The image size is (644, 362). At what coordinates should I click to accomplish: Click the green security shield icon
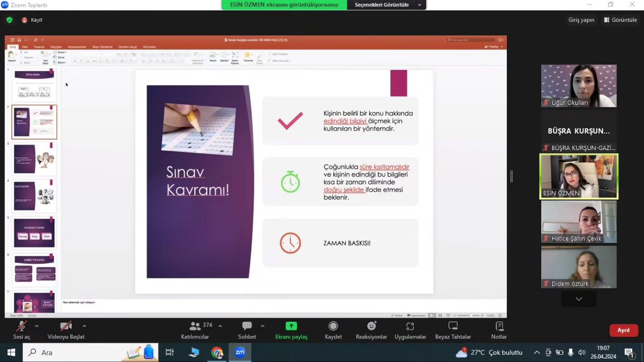(9, 20)
